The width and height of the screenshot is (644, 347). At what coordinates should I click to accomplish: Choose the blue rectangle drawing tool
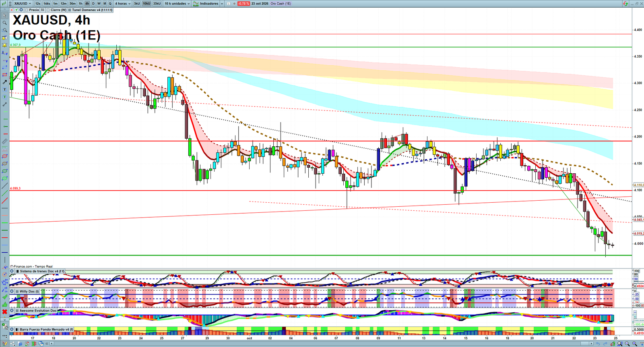[4, 67]
